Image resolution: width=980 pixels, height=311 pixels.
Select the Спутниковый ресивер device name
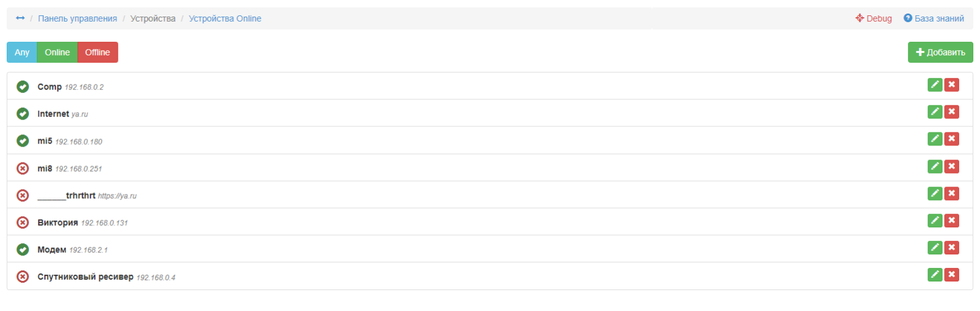85,277
